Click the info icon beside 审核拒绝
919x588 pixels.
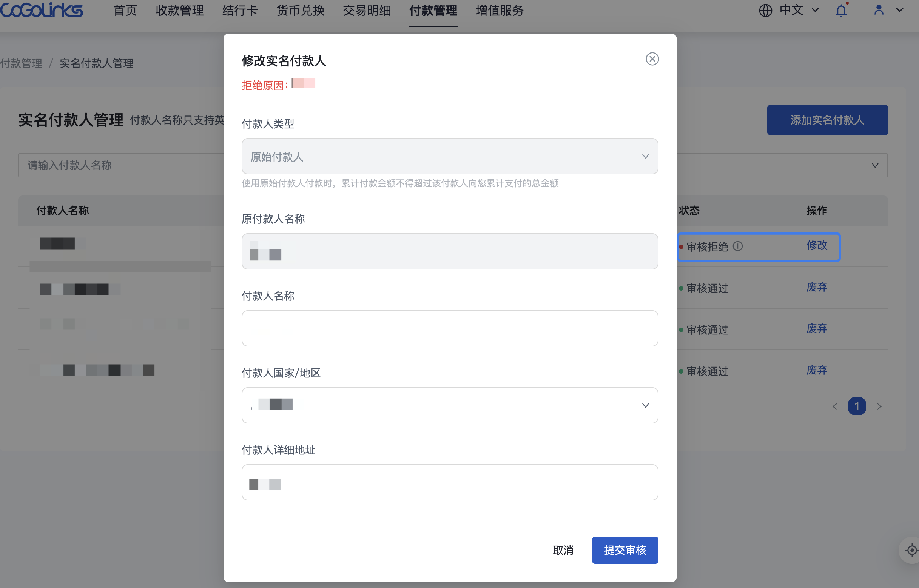(x=737, y=246)
